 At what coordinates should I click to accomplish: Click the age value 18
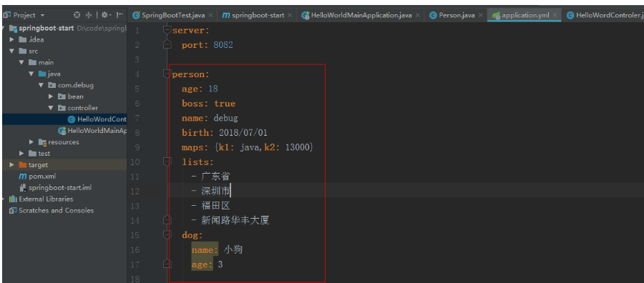point(213,89)
